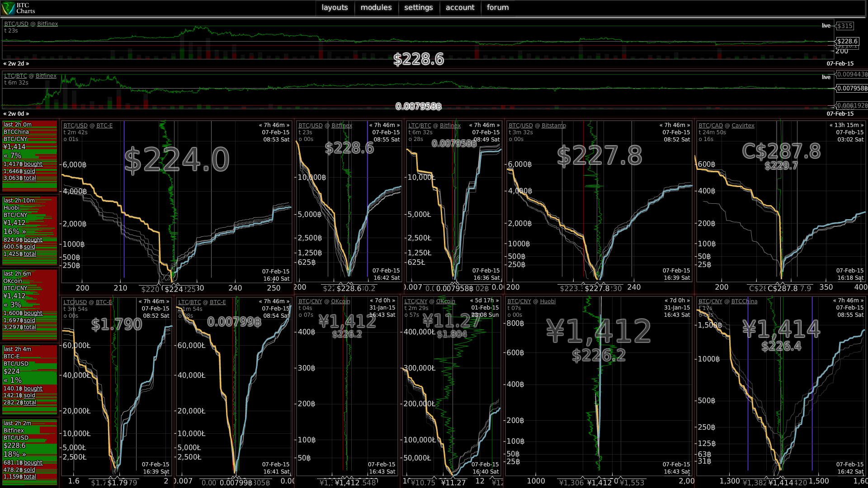Viewport: 868px width, 488px height.
Task: Open Huobi sold volume link
Action: point(29,247)
